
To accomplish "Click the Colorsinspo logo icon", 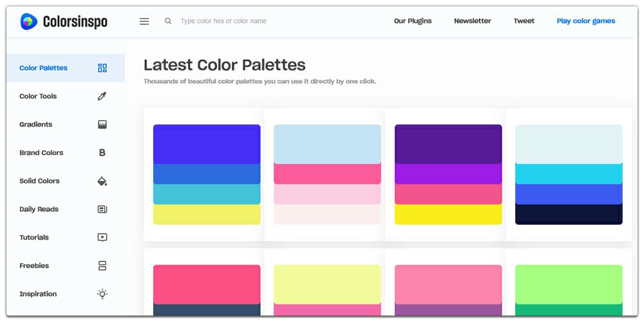I will point(29,21).
